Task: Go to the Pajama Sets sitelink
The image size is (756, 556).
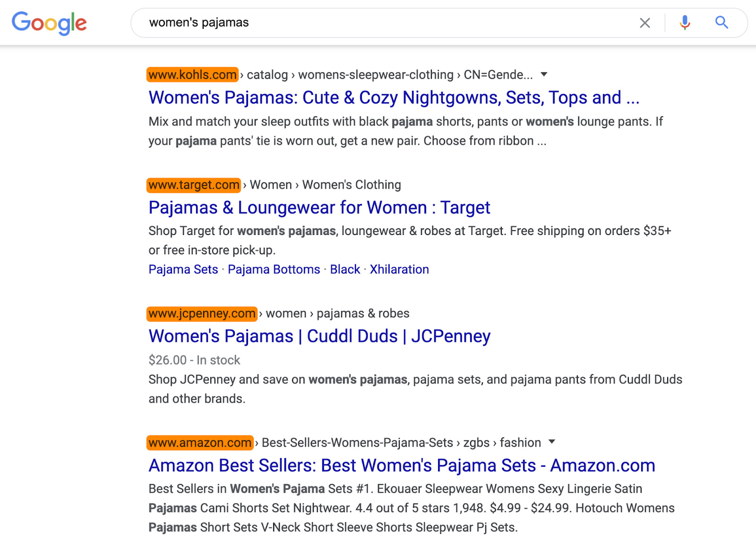Action: coord(183,269)
